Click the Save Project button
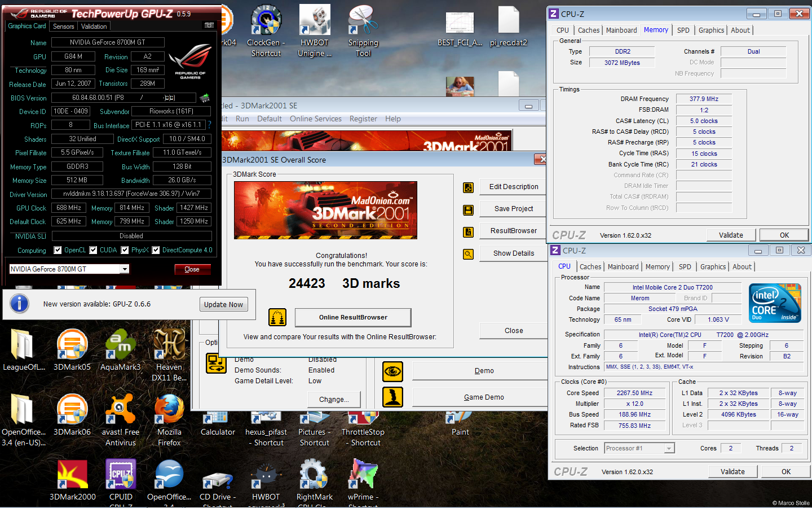This screenshot has height=508, width=812. [514, 209]
